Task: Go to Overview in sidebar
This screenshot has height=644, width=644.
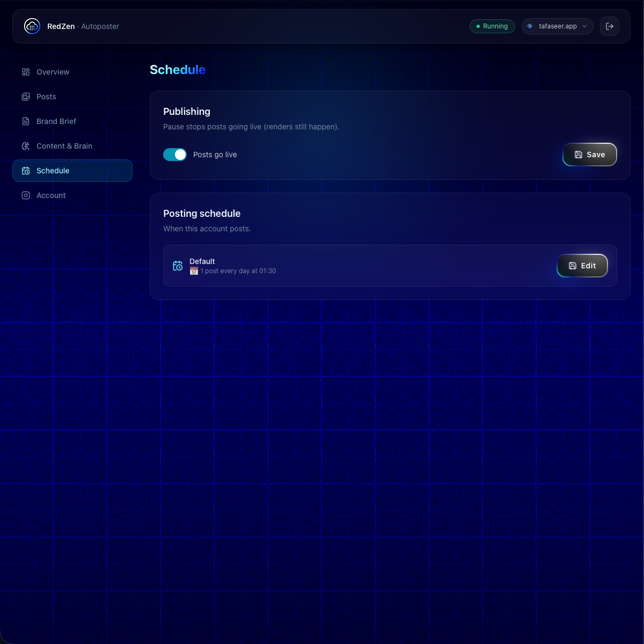Action: [x=72, y=72]
